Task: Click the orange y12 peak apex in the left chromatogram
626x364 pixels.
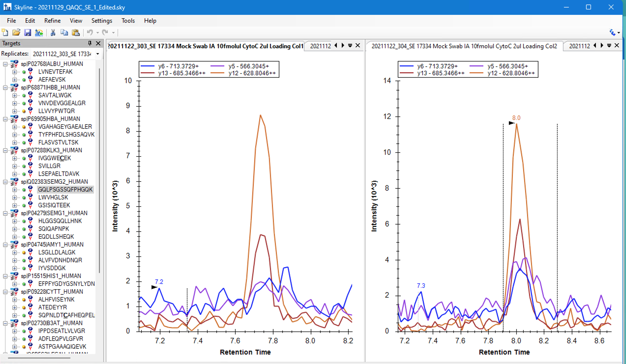Action: [260, 115]
